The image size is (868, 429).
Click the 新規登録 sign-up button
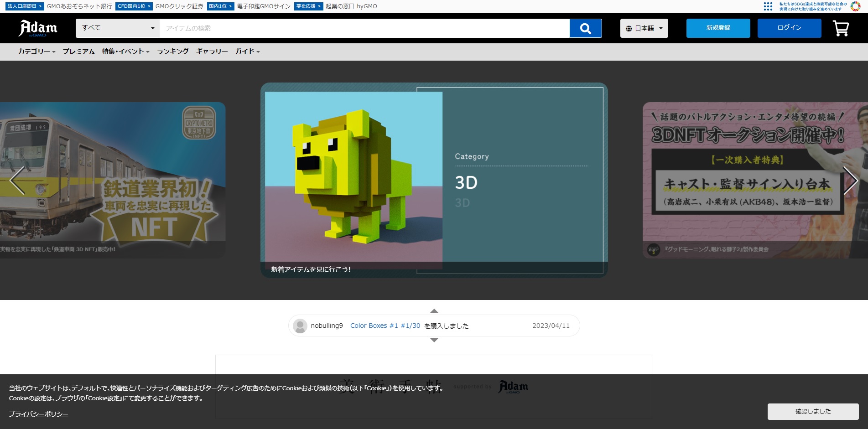click(718, 28)
